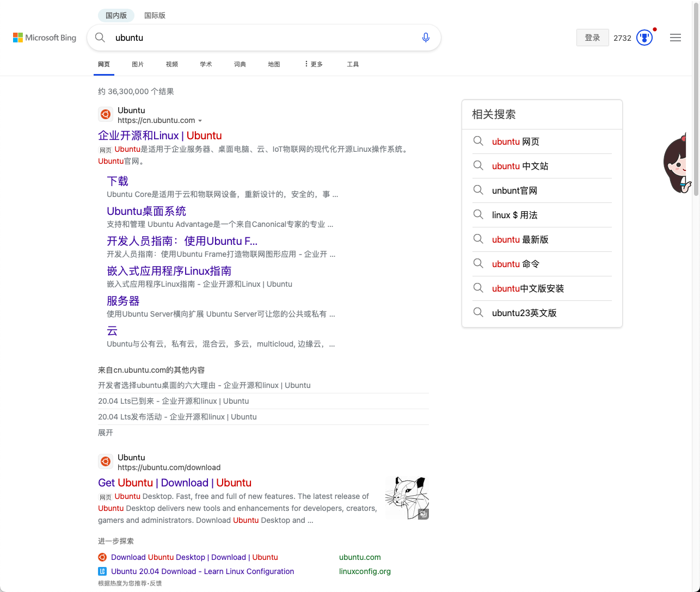The height and width of the screenshot is (592, 700).
Task: Open '企业开源和Linux | Ubuntu' result title
Action: pyautogui.click(x=160, y=135)
